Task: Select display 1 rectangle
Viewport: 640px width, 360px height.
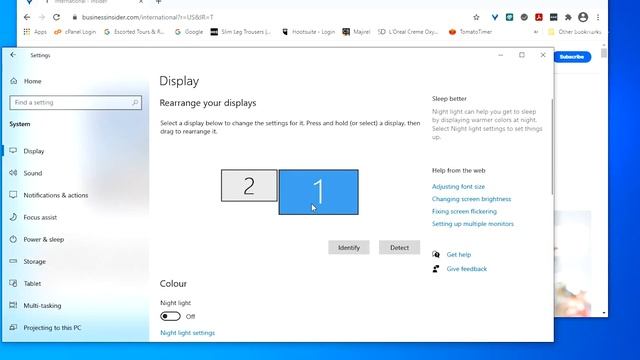Action: pos(318,192)
